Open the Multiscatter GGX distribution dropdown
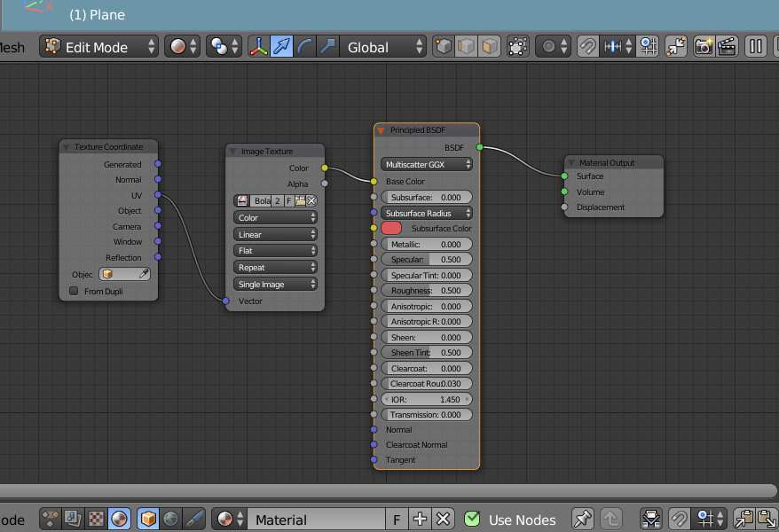779x532 pixels. 426,164
